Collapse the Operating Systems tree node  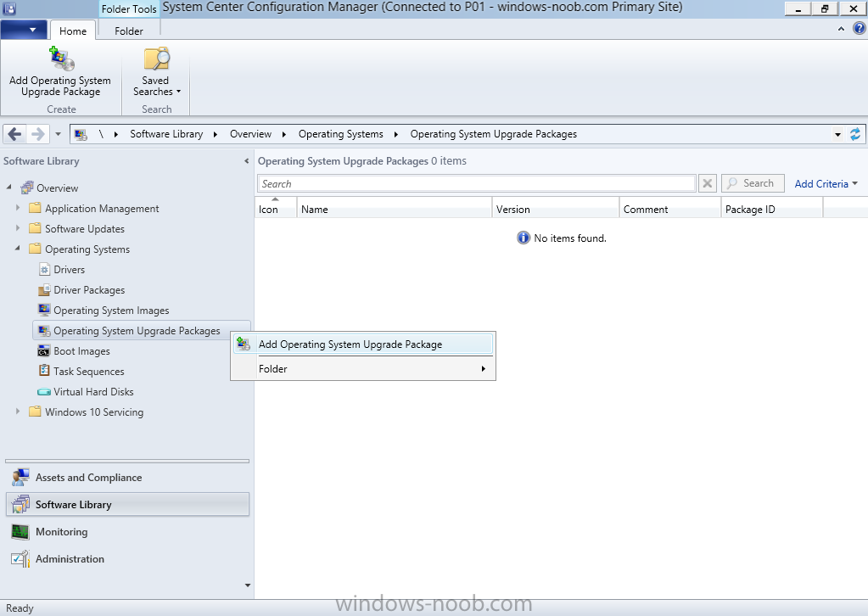point(18,249)
